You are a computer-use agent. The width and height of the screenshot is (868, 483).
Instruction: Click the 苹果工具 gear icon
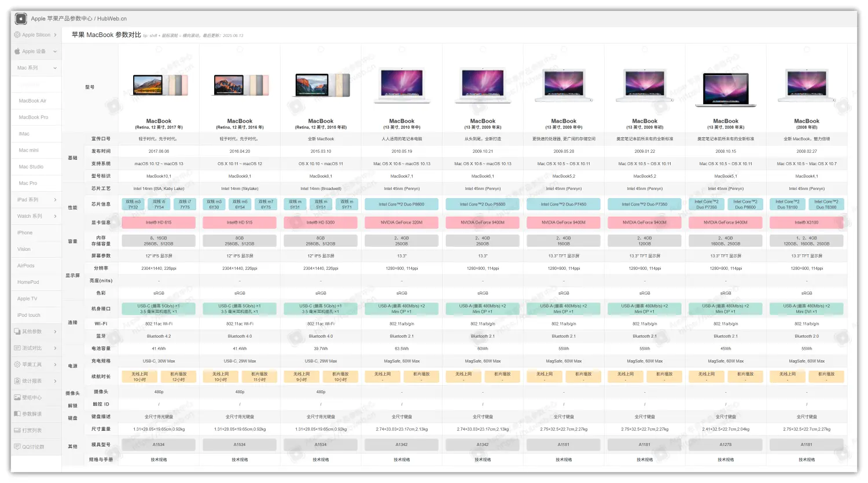(17, 365)
